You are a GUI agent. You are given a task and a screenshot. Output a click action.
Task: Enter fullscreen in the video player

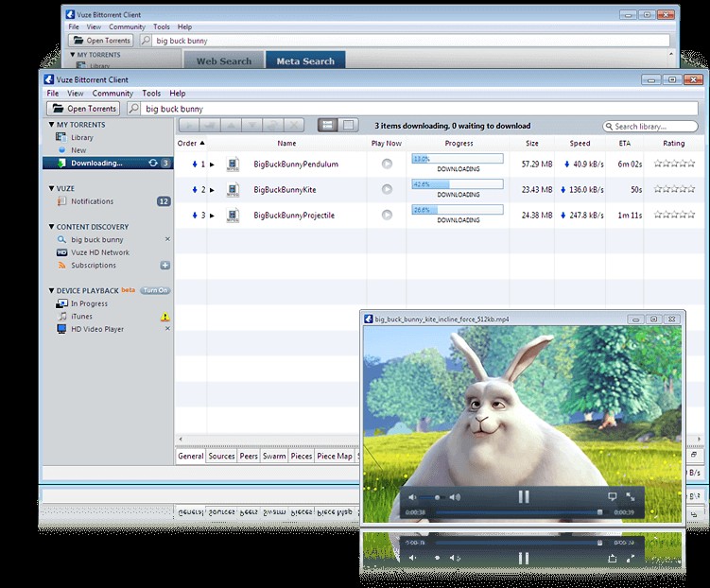631,496
